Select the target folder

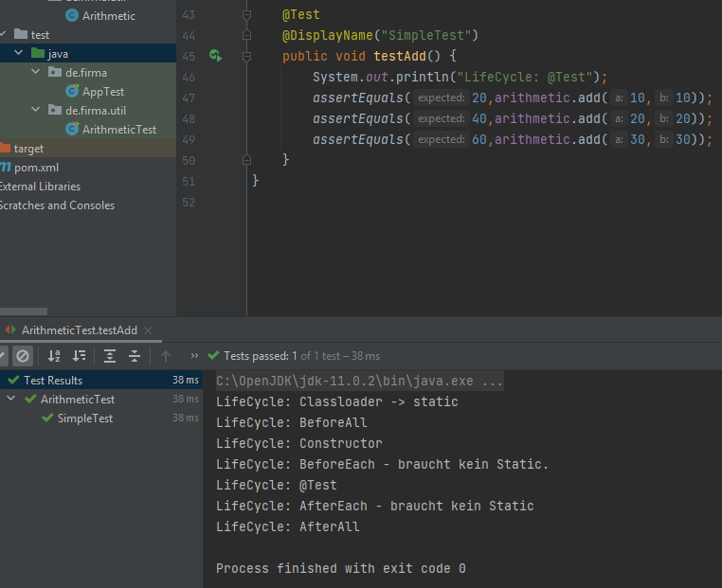click(28, 149)
